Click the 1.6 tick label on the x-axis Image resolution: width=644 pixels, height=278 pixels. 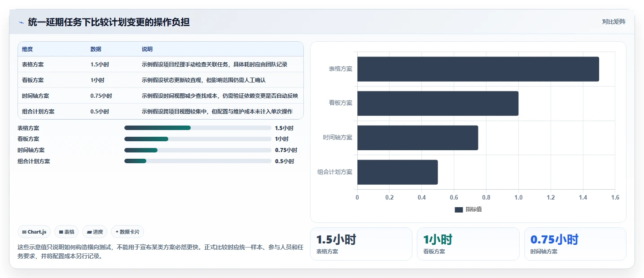click(615, 197)
